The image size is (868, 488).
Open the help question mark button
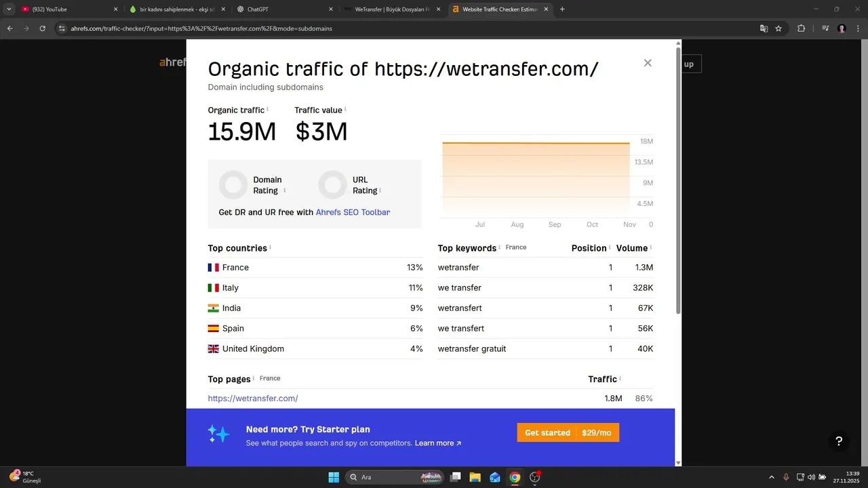click(839, 441)
